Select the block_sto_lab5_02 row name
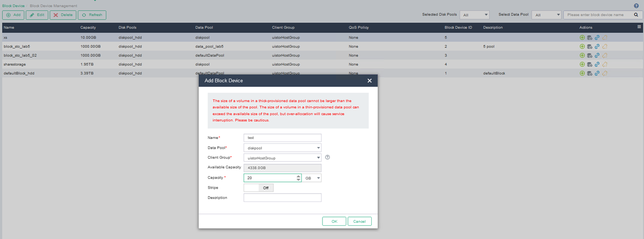The width and height of the screenshot is (644, 239). pyautogui.click(x=20, y=55)
